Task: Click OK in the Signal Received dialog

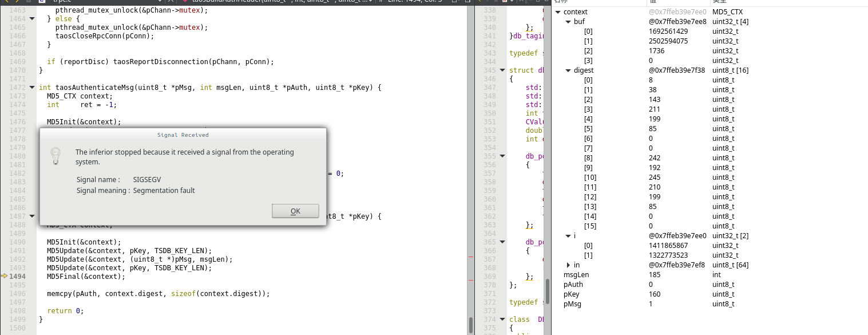Action: click(x=295, y=211)
